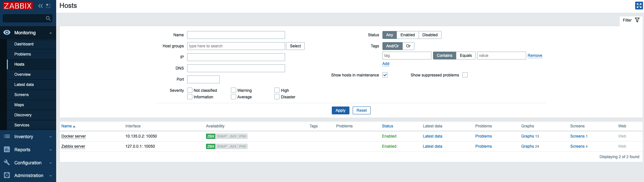Click the Configuration wrench icon

pyautogui.click(x=7, y=162)
